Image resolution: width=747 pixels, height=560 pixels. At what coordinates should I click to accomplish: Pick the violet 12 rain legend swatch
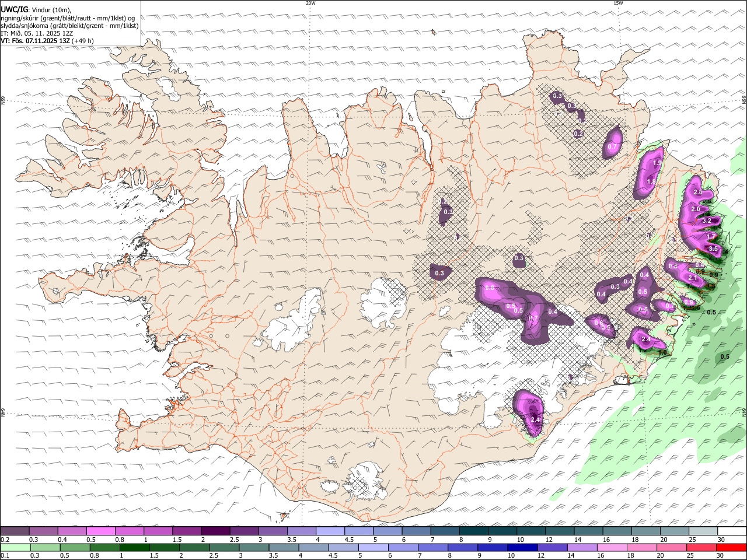[x=551, y=548]
